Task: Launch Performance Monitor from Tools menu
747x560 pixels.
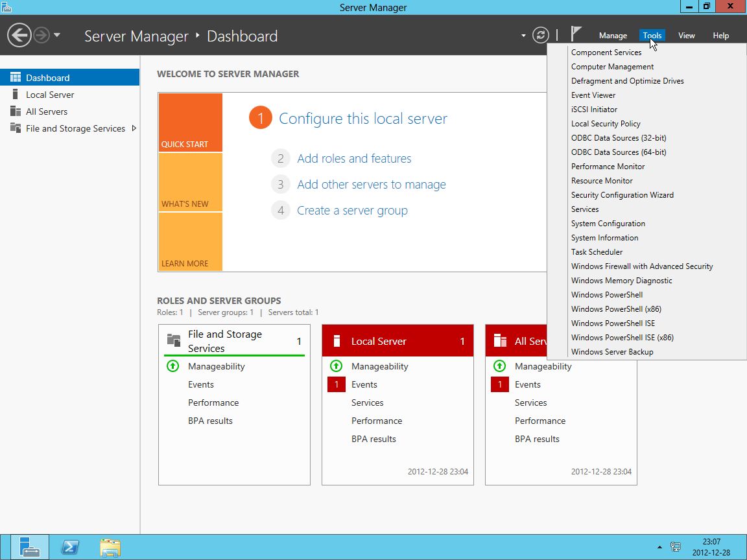Action: [x=608, y=167]
